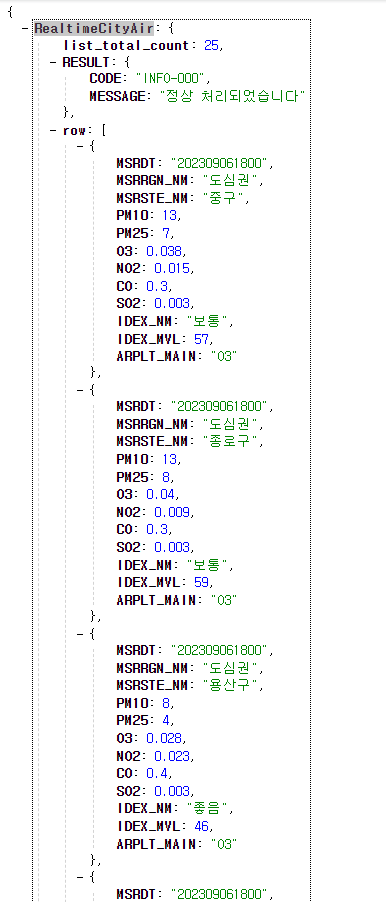Screen dimensions: 386x902
Task: Click ARPLT_MAIN "O3" in the 종로구 entry
Action: 224,600
